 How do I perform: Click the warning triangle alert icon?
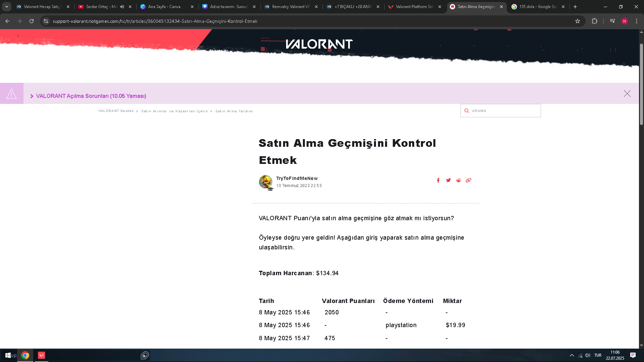click(x=12, y=94)
